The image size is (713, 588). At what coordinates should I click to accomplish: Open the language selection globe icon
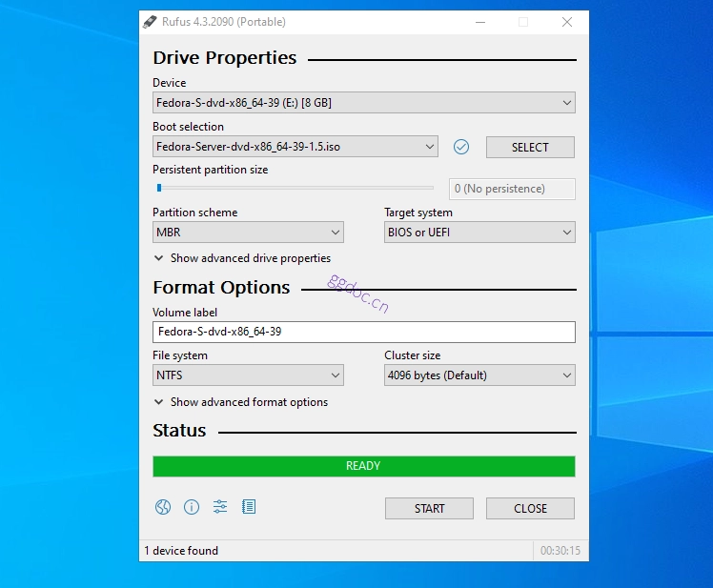[163, 507]
